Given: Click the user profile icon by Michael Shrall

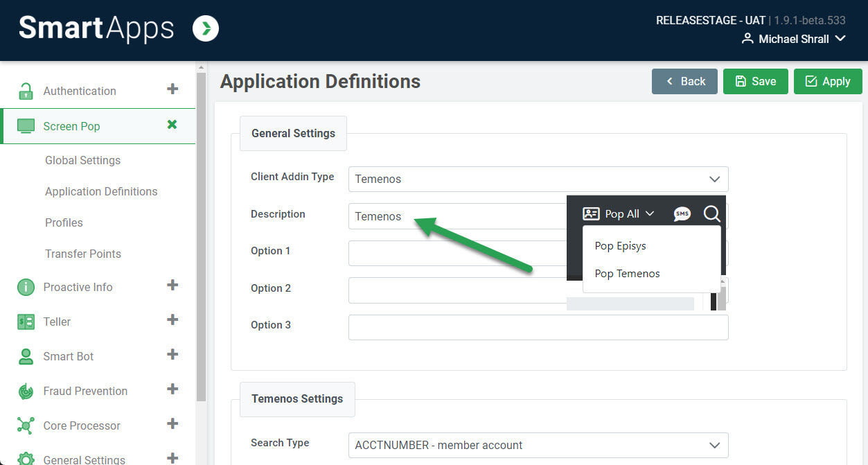Looking at the screenshot, I should (x=747, y=39).
